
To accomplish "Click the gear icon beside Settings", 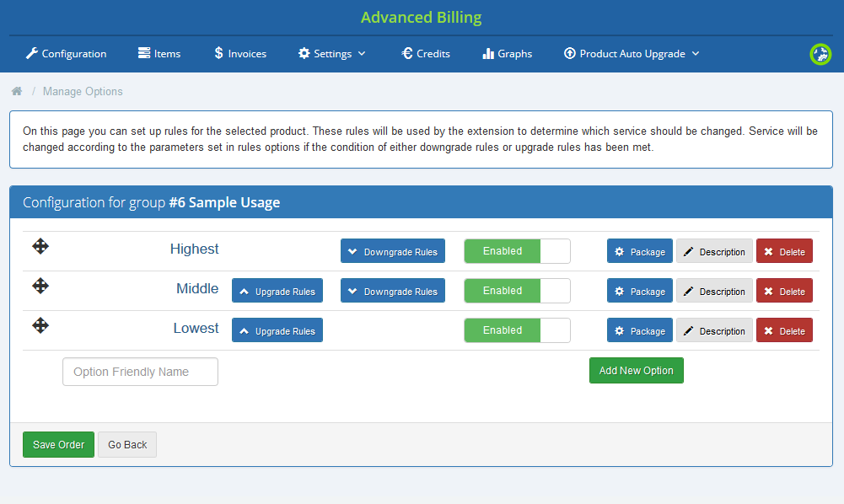I will point(304,53).
